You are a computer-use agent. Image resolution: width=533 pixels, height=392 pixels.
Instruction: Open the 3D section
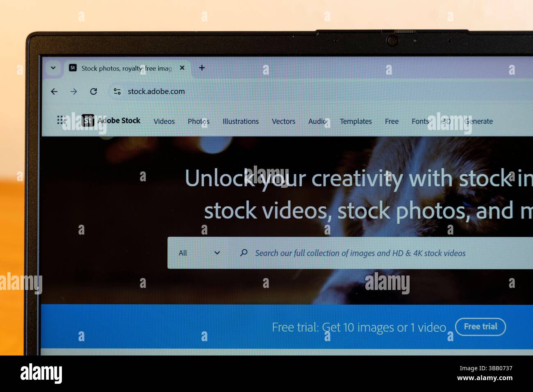446,121
